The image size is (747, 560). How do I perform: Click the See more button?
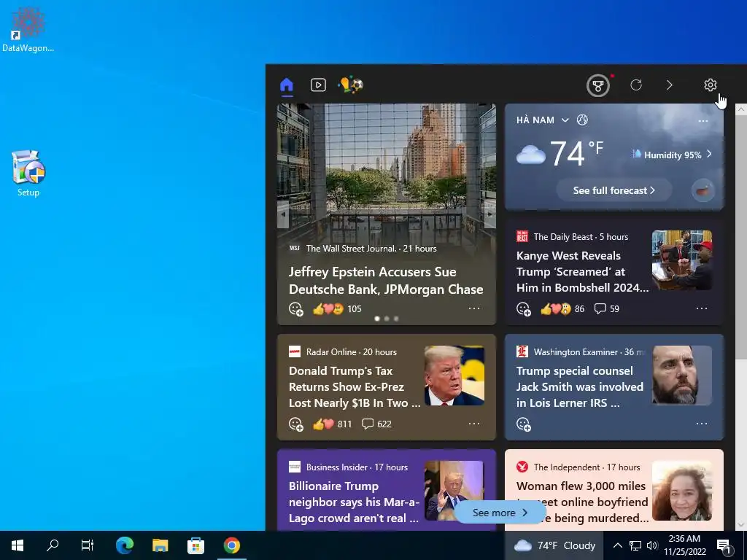(499, 513)
